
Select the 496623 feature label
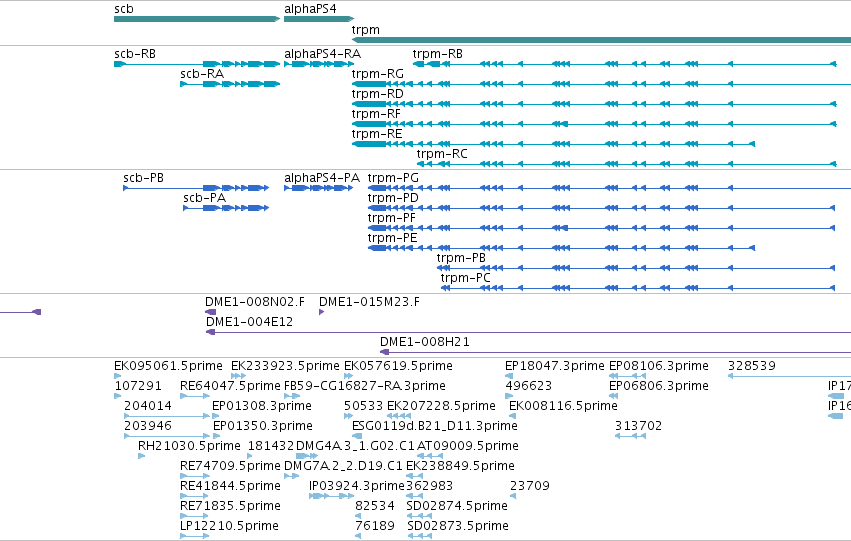[x=528, y=386]
